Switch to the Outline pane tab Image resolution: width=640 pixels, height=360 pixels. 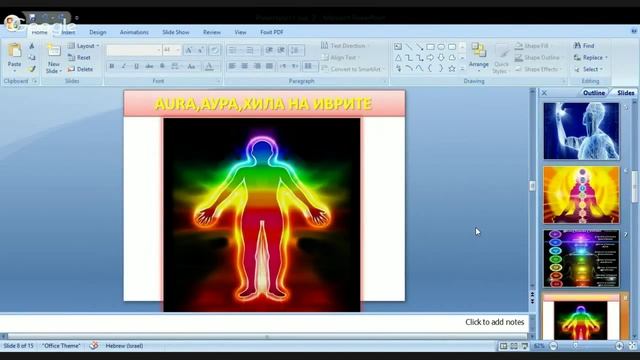[594, 93]
